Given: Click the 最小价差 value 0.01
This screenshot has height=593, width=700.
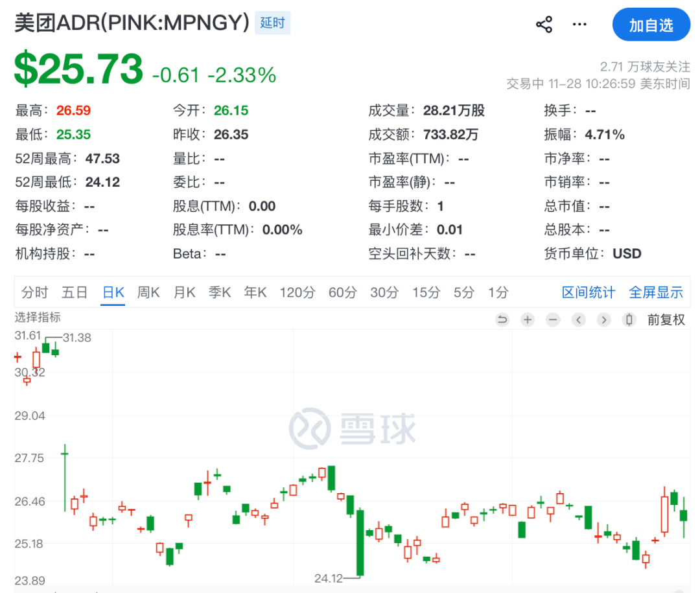Looking at the screenshot, I should 450,229.
